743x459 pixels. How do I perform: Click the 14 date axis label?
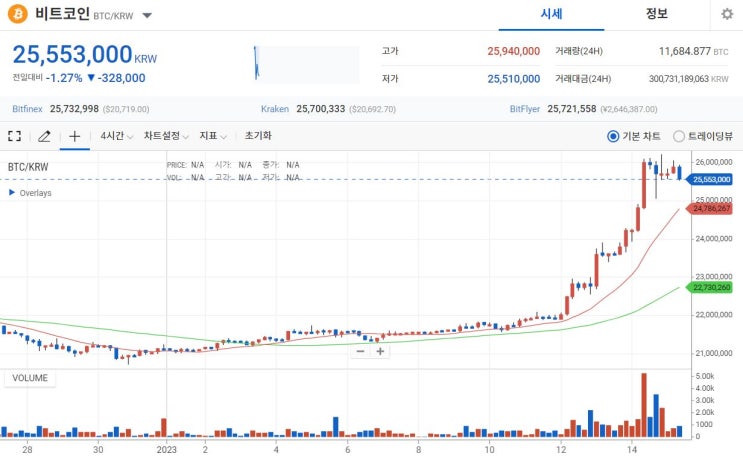(632, 450)
